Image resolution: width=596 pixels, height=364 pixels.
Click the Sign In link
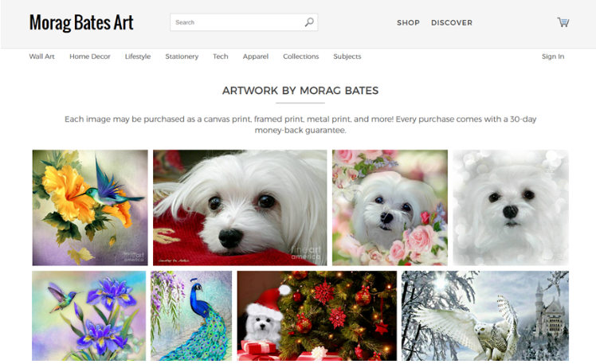pyautogui.click(x=553, y=57)
